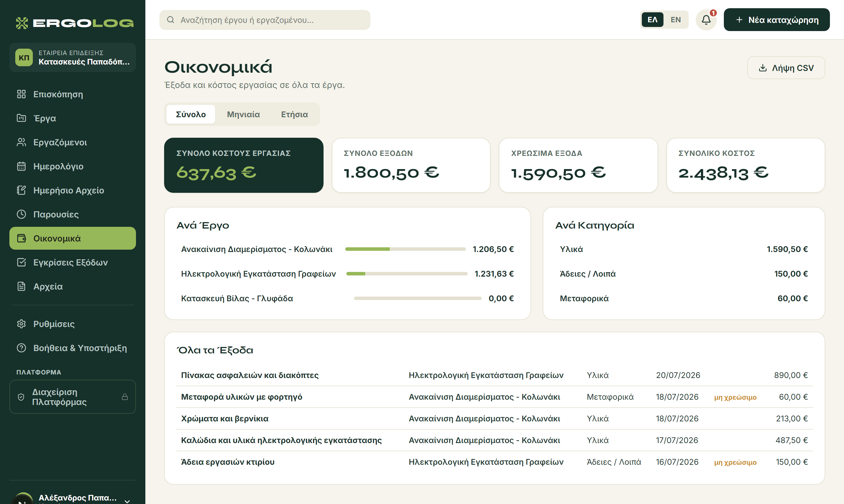
Task: Click the Αρχεία document icon
Action: click(21, 286)
